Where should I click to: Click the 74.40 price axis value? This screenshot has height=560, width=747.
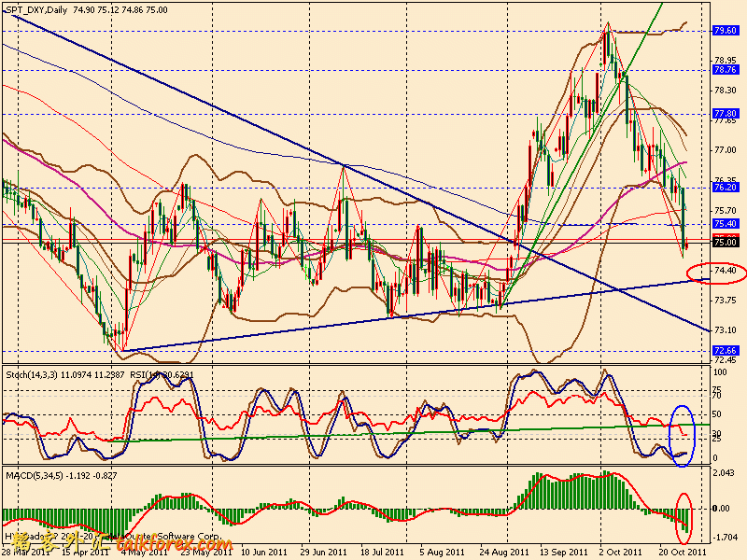point(726,271)
